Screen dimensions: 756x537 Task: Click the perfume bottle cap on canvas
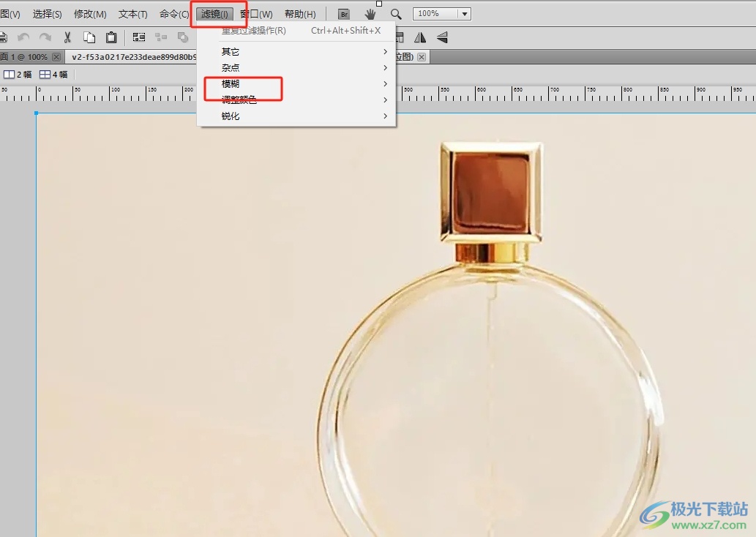point(491,192)
